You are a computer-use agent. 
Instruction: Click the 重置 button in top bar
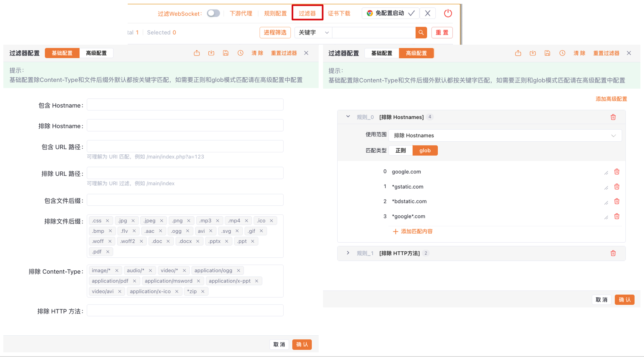coord(442,32)
